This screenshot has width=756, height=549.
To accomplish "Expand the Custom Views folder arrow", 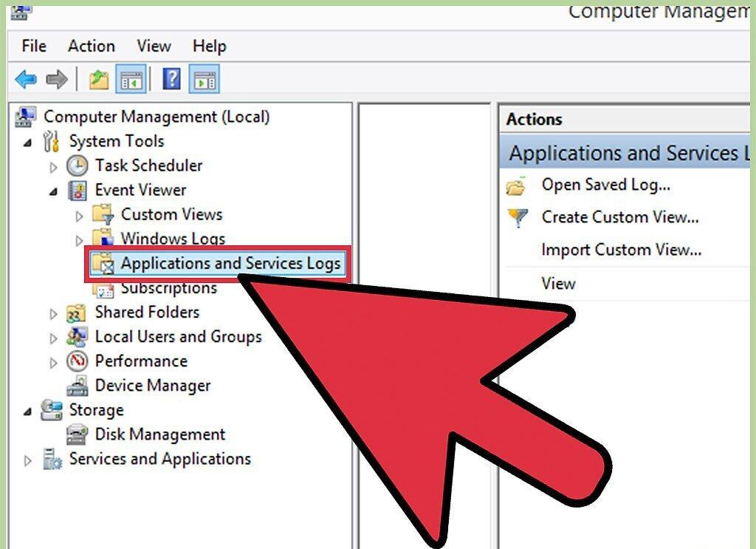I will 80,216.
